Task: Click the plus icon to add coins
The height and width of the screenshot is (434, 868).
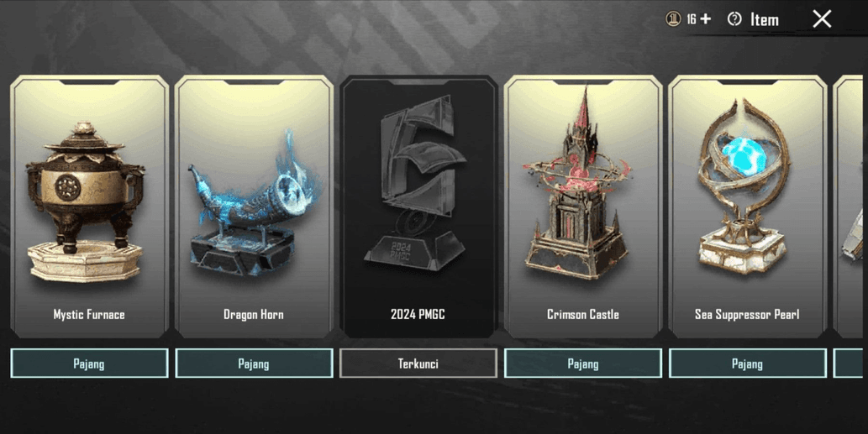Action: click(x=705, y=19)
